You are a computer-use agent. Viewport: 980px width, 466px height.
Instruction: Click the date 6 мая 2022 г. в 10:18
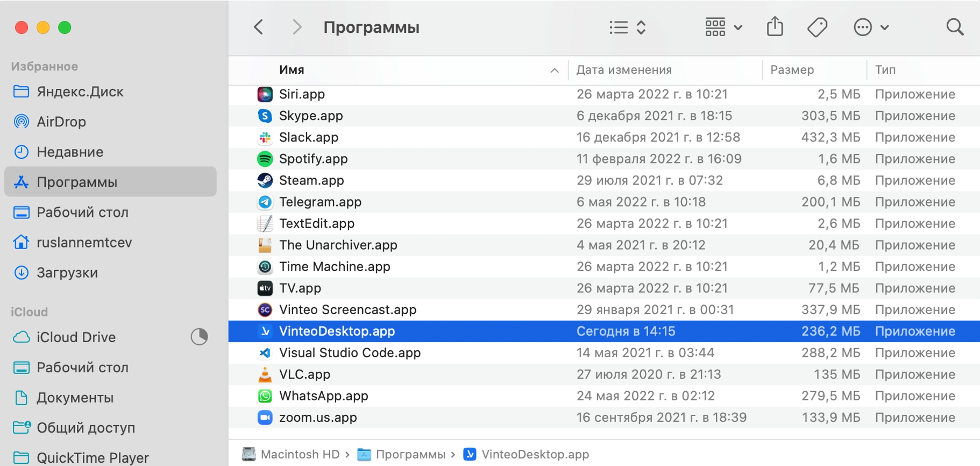[x=641, y=202]
